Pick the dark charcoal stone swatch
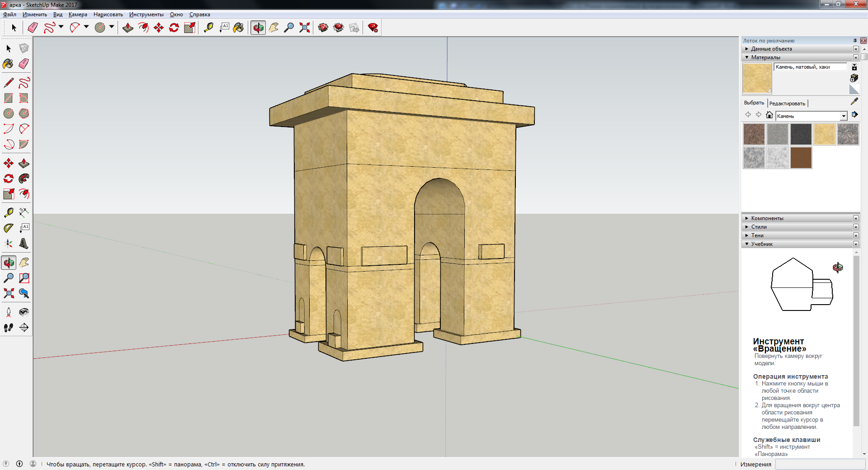The height and width of the screenshot is (470, 868). tap(801, 134)
